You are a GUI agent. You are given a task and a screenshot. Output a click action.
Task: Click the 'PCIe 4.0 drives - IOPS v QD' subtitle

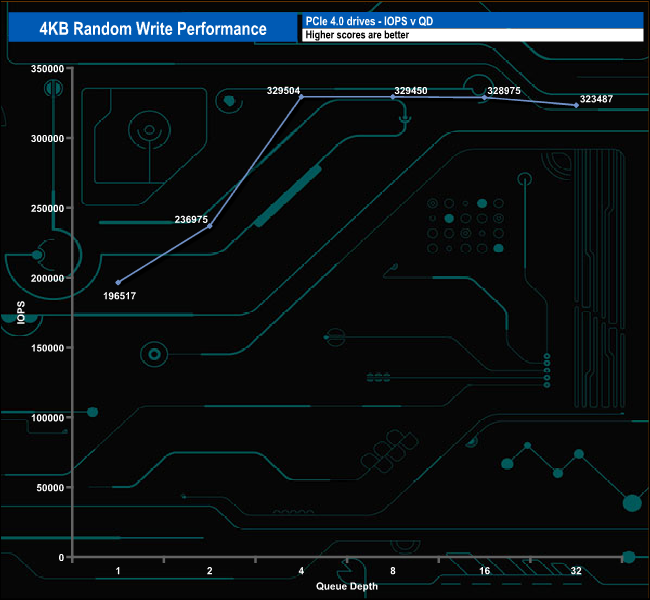[x=369, y=21]
